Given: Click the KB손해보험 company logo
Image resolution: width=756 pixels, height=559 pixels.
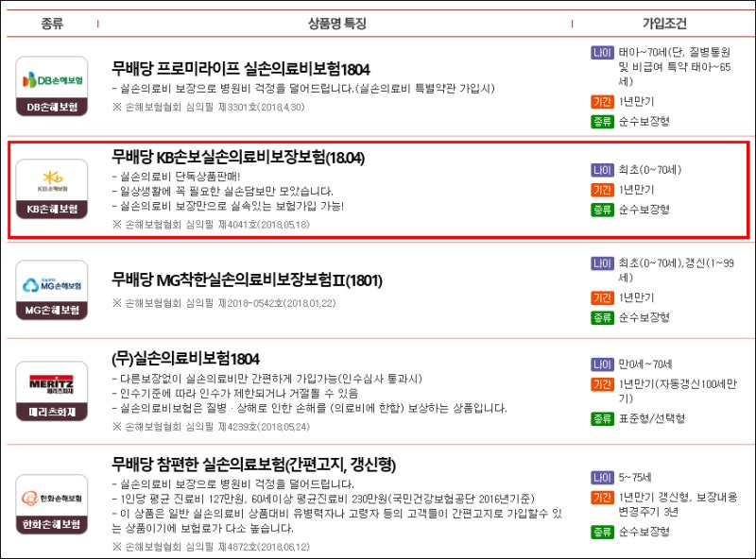Looking at the screenshot, I should click(52, 189).
